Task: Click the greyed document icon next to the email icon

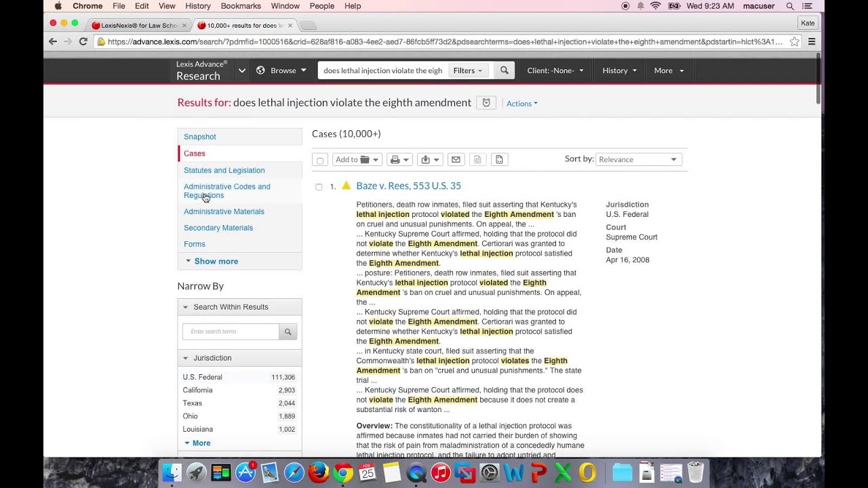Action: [x=477, y=159]
